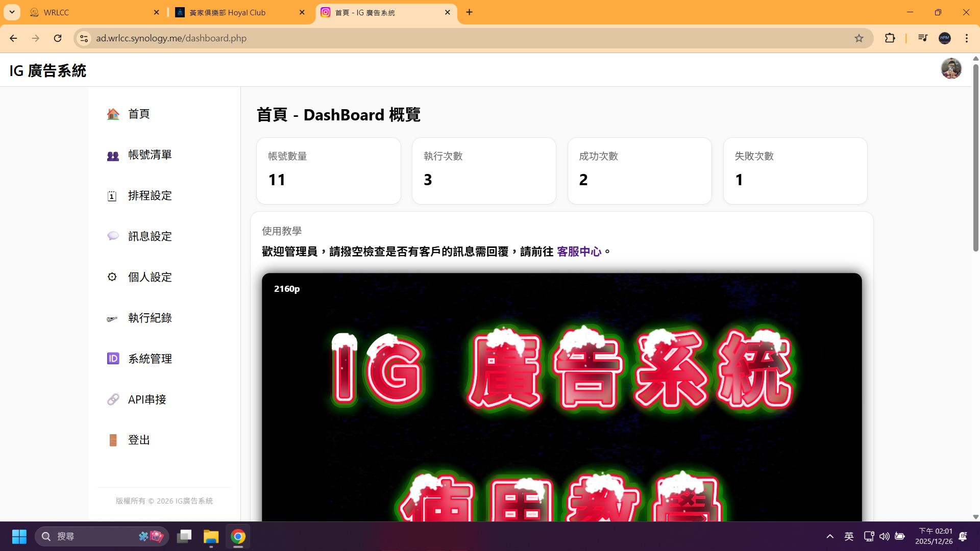Show hidden icons in system tray chevron
The image size is (980, 551).
click(830, 536)
